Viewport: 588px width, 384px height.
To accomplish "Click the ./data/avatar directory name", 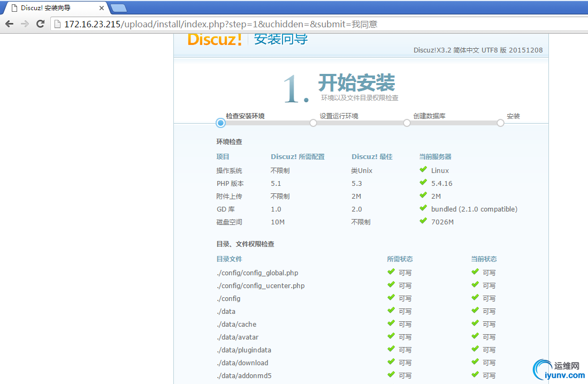I will tap(238, 337).
